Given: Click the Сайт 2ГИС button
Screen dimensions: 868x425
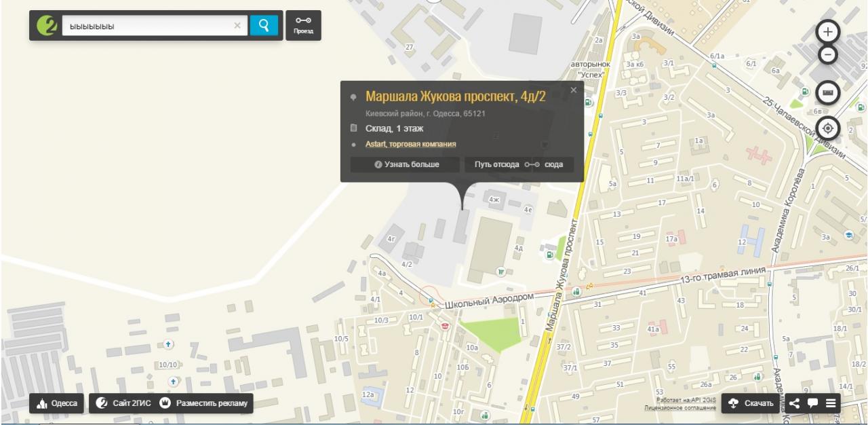Looking at the screenshot, I should click(x=124, y=403).
